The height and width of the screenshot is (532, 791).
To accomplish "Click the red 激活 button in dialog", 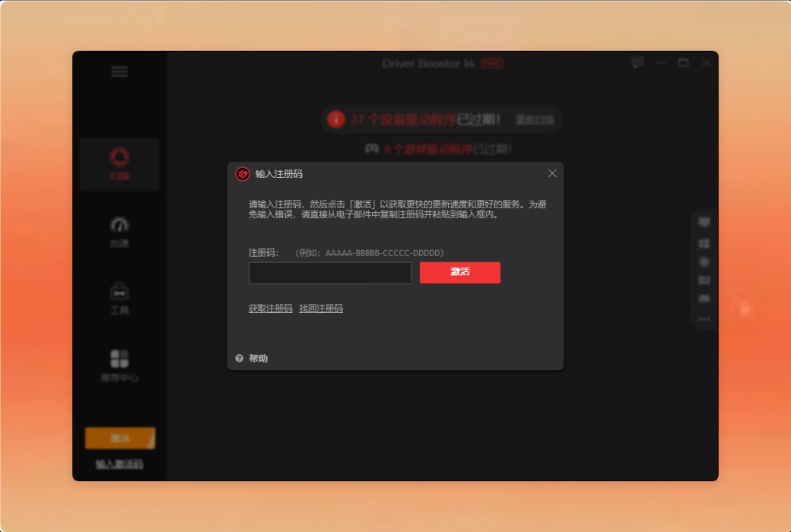I will point(459,272).
